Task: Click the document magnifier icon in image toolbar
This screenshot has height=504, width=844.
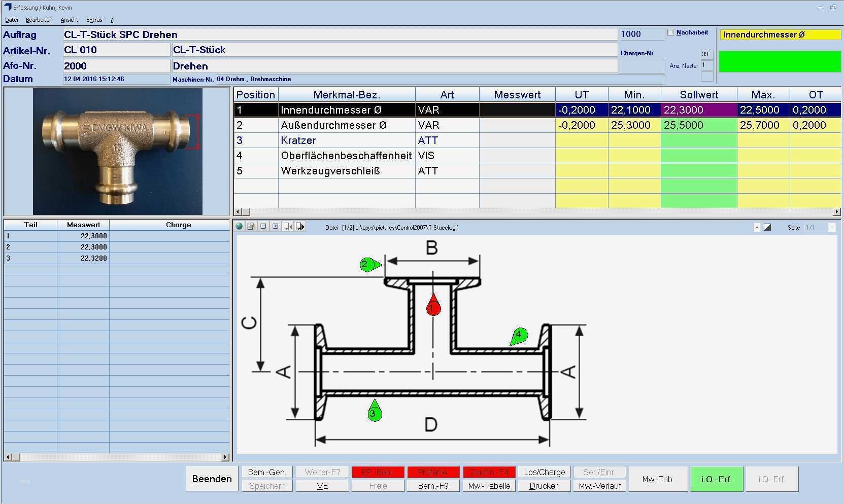Action: click(251, 227)
